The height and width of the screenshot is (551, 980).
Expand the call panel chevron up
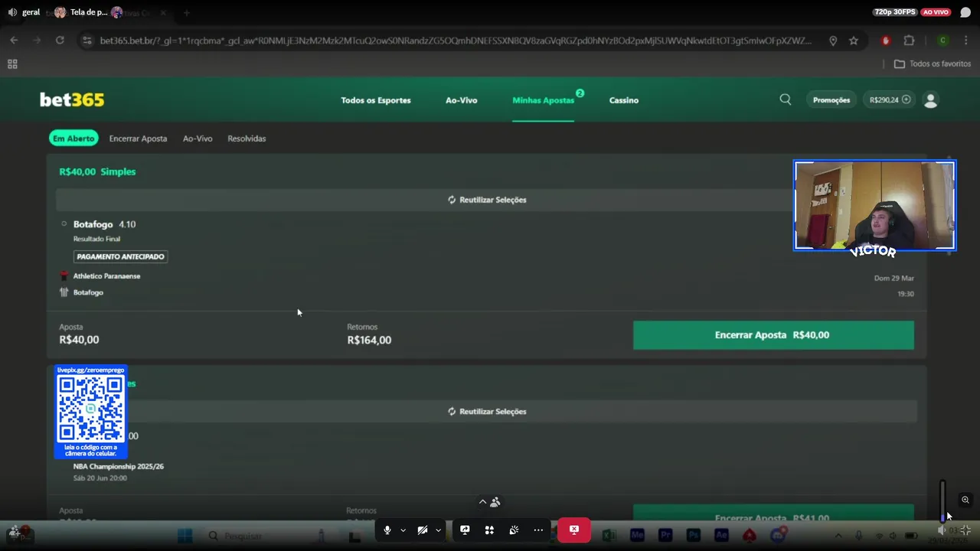482,502
